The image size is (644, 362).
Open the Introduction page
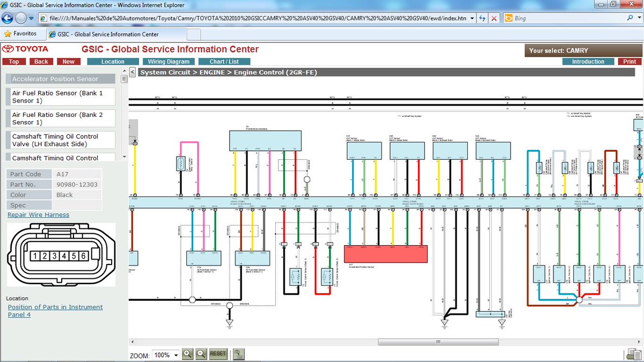(588, 62)
